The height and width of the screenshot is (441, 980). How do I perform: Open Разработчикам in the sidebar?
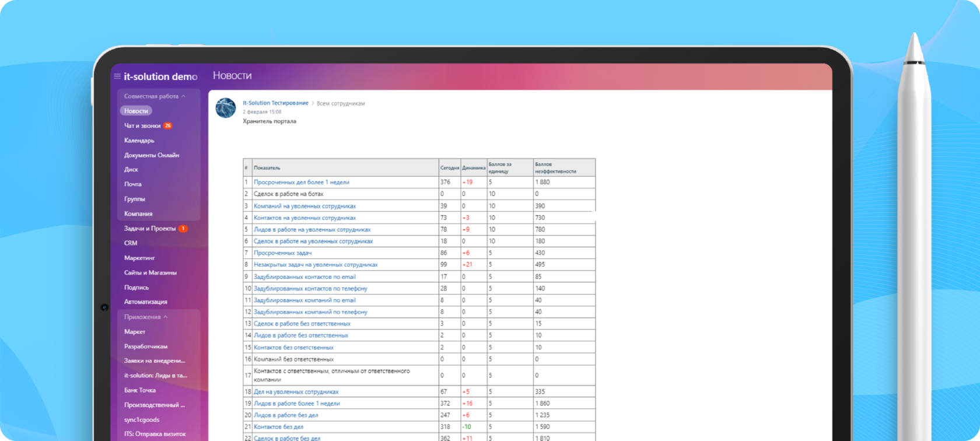coord(146,346)
